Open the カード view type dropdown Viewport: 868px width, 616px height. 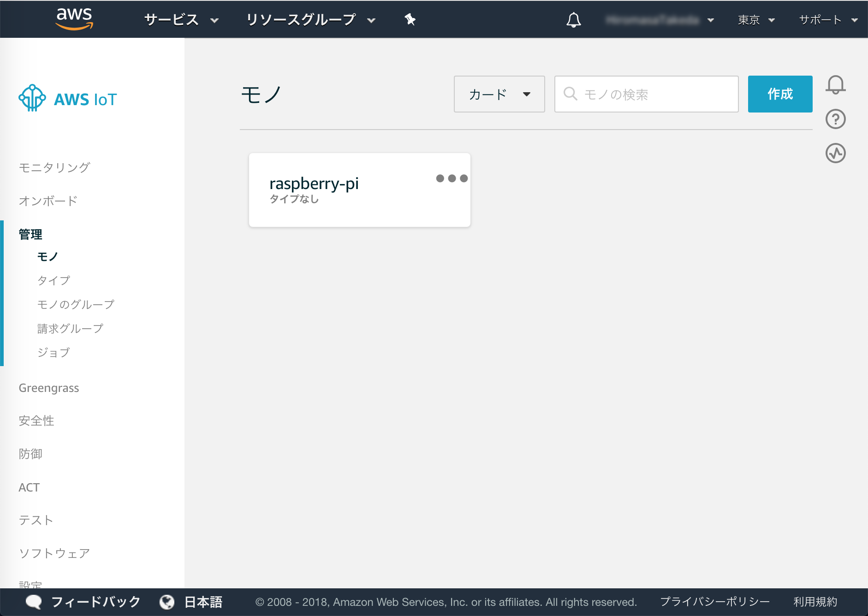click(499, 94)
